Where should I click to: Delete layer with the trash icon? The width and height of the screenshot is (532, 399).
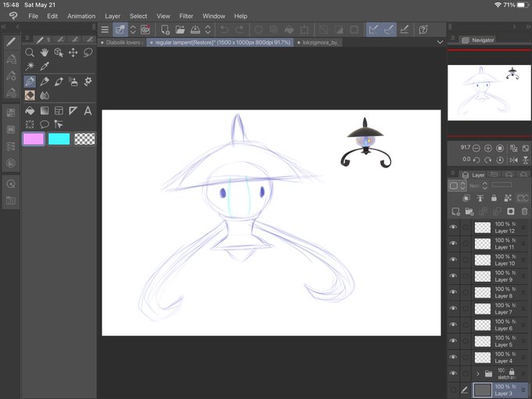pyautogui.click(x=524, y=211)
